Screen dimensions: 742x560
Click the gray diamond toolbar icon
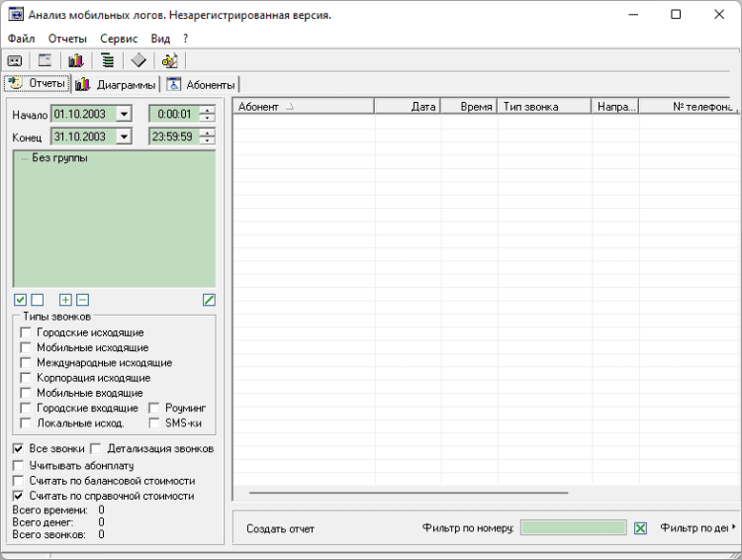(139, 60)
